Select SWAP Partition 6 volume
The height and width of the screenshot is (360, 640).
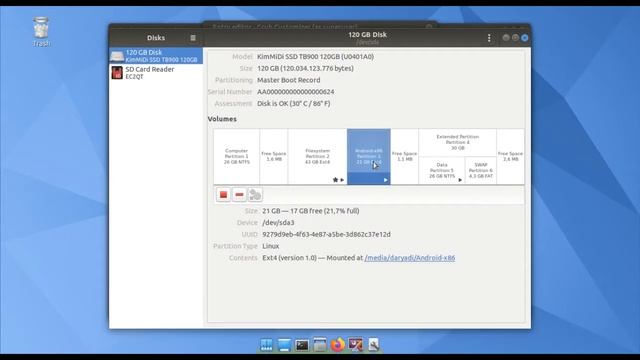[481, 171]
